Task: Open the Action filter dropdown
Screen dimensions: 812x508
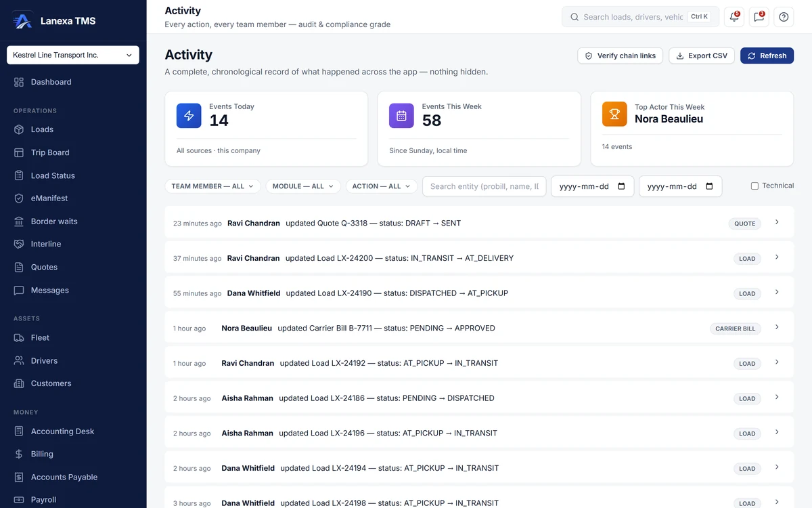Action: (x=382, y=186)
